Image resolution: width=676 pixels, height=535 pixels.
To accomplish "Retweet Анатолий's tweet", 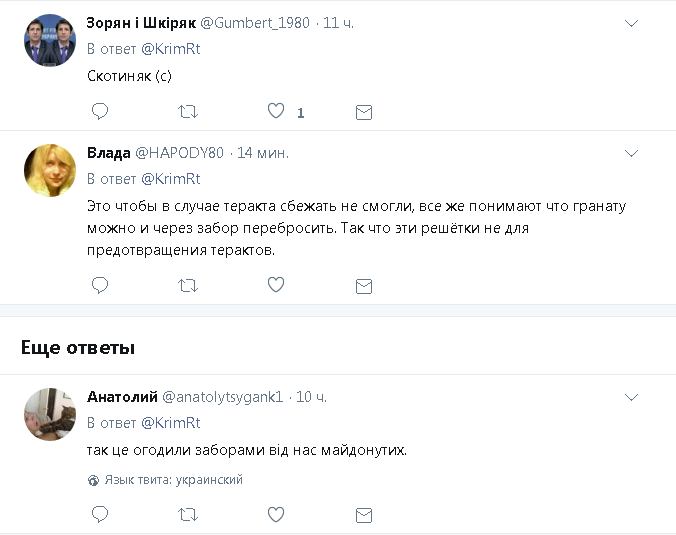I will pos(187,514).
